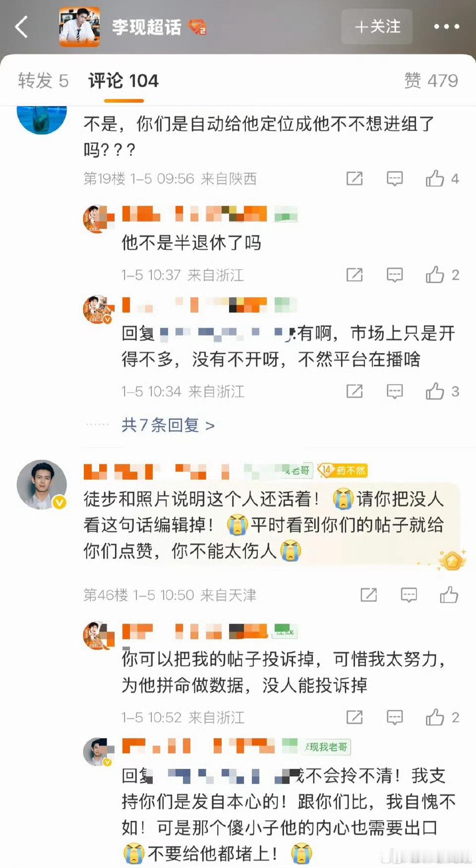The width and height of the screenshot is (476, 868).
Task: Like the 46th floor comment
Action: click(x=449, y=595)
